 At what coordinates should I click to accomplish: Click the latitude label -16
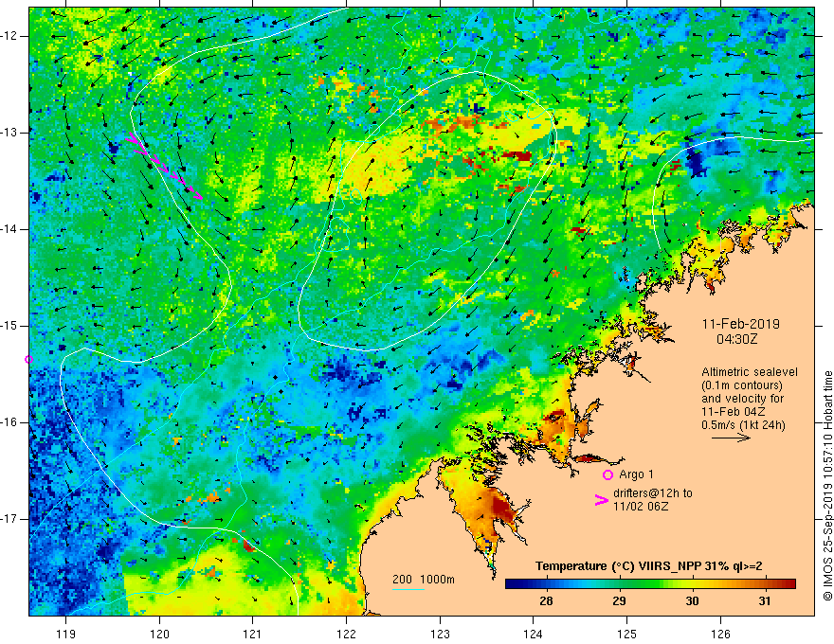click(x=9, y=422)
